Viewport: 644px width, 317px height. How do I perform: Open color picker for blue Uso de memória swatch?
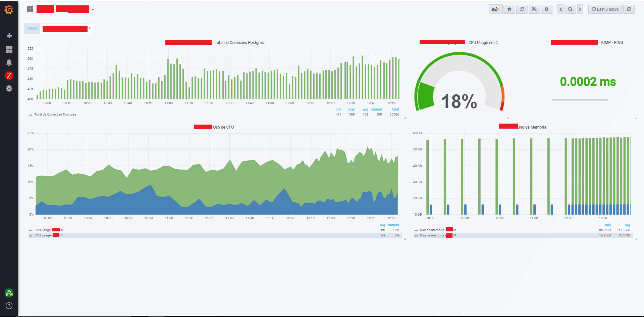coord(416,236)
